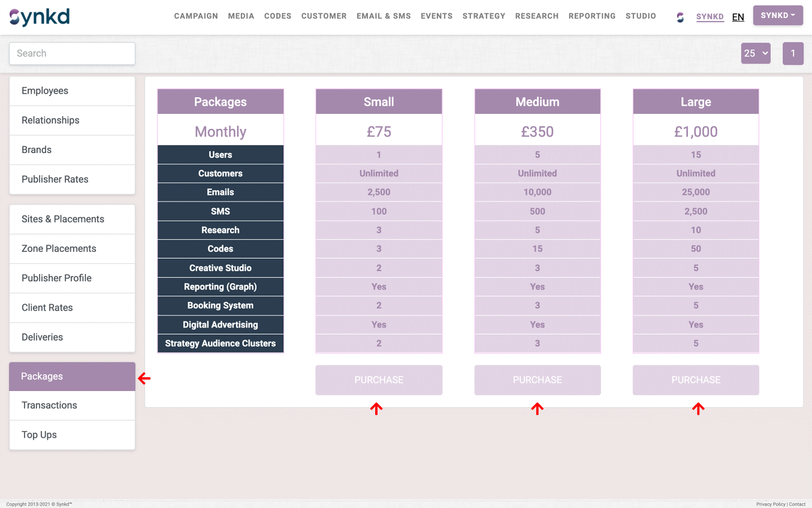Switch language via EN link
812x508 pixels.
[x=738, y=17]
